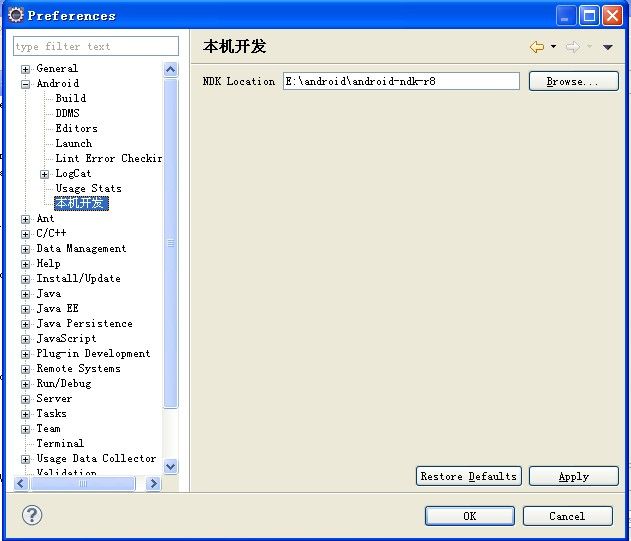The height and width of the screenshot is (541, 631).
Task: Select the DDMS preference page
Action: click(x=67, y=113)
